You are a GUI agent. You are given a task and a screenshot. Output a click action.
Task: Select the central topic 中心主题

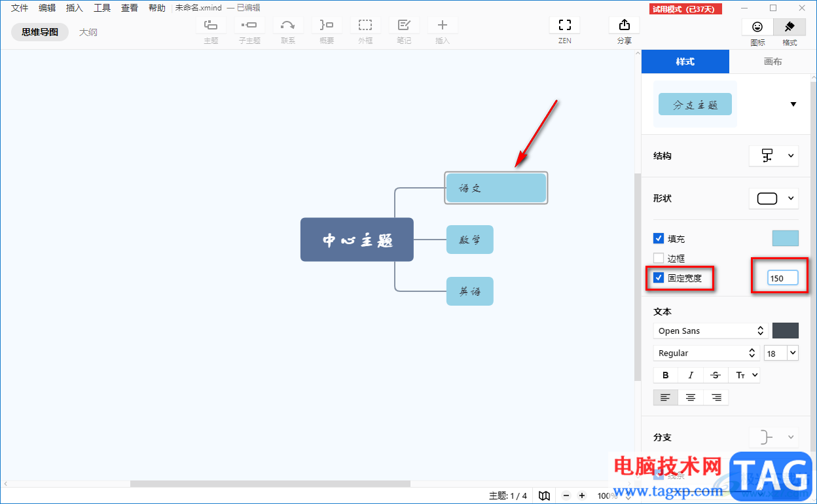pyautogui.click(x=357, y=240)
